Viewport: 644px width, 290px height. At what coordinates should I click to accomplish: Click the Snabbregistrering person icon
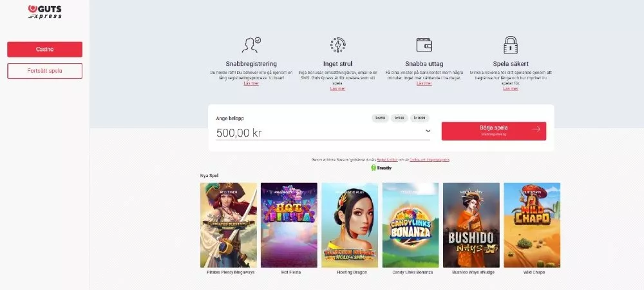click(x=251, y=45)
